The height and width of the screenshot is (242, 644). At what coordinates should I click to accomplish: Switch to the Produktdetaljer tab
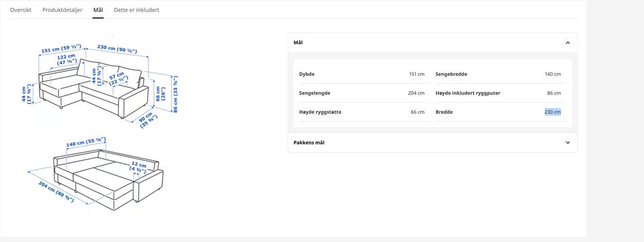pyautogui.click(x=62, y=10)
